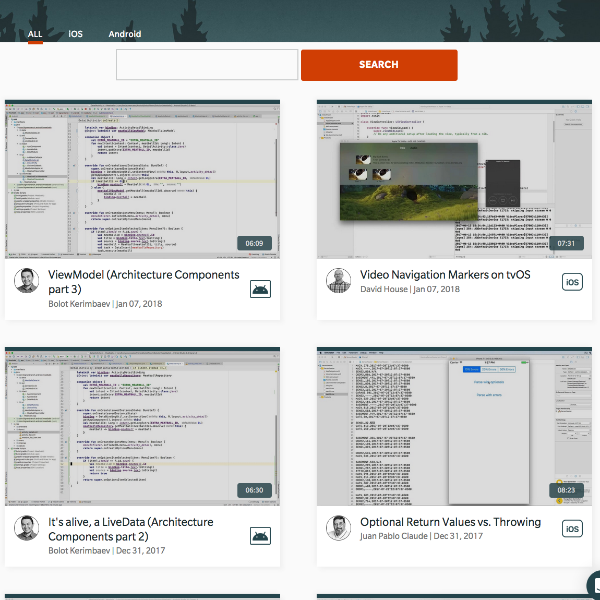Screen dimensions: 600x600
Task: Switch to the iOS filter tab
Action: (76, 34)
